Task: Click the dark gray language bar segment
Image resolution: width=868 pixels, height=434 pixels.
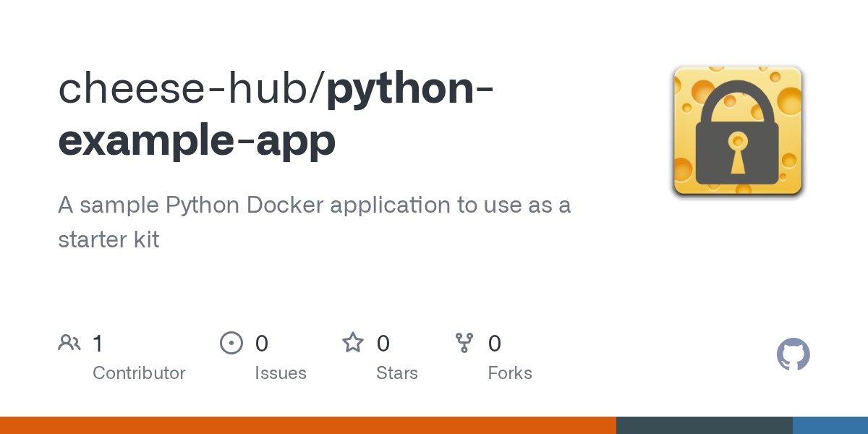Action: point(705,425)
